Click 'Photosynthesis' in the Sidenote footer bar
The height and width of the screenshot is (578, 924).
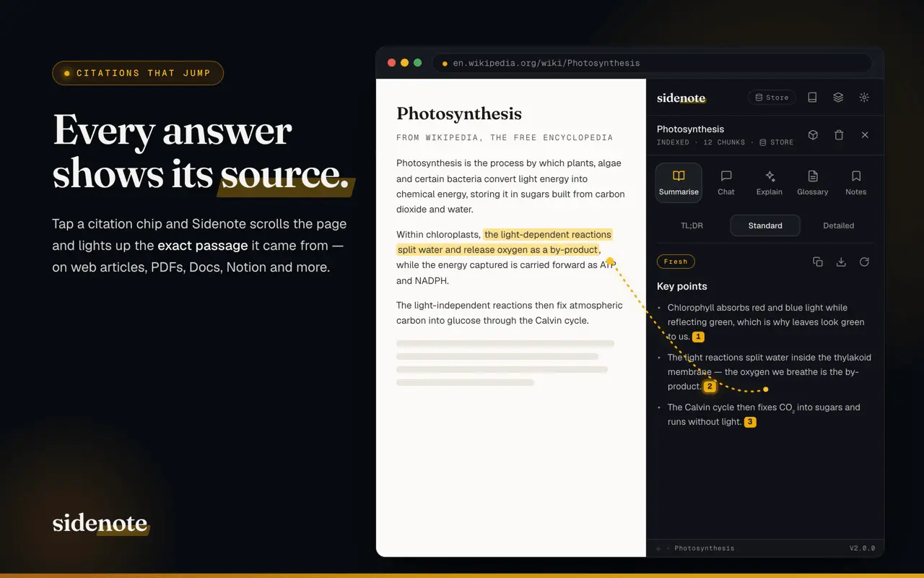tap(704, 548)
